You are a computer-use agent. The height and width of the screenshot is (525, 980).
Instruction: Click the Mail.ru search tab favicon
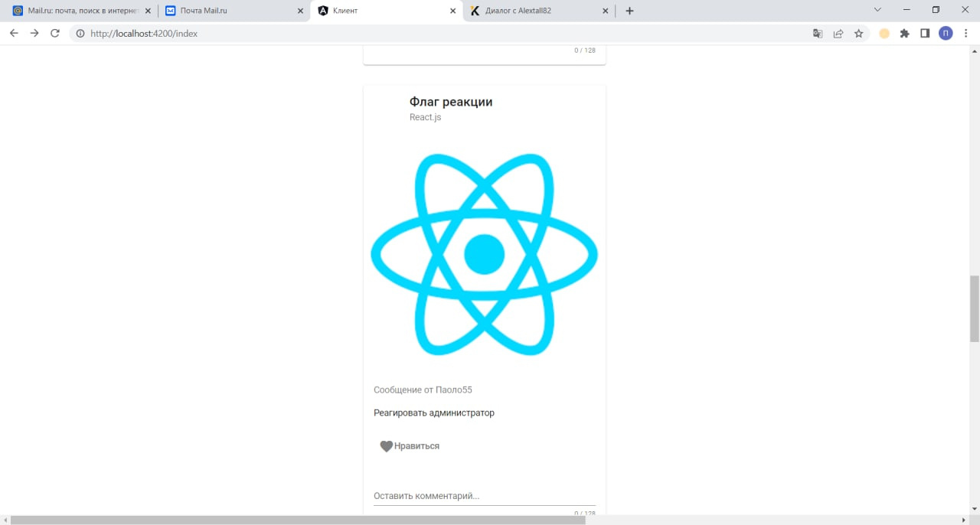point(18,11)
